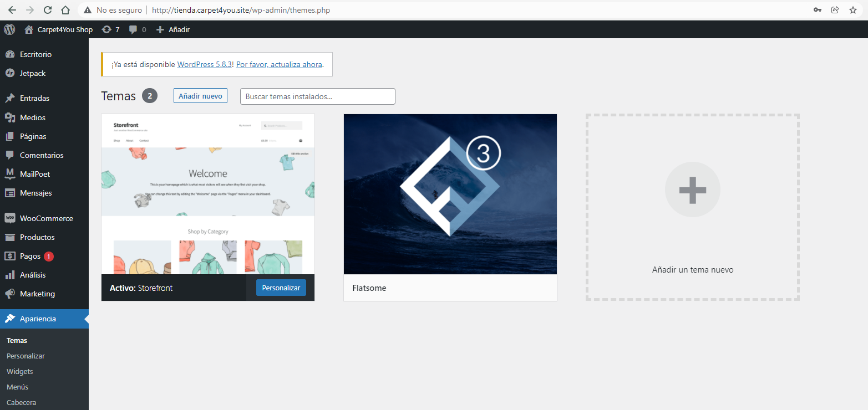Select Widgets under Apariencia
The image size is (868, 410).
pyautogui.click(x=20, y=371)
